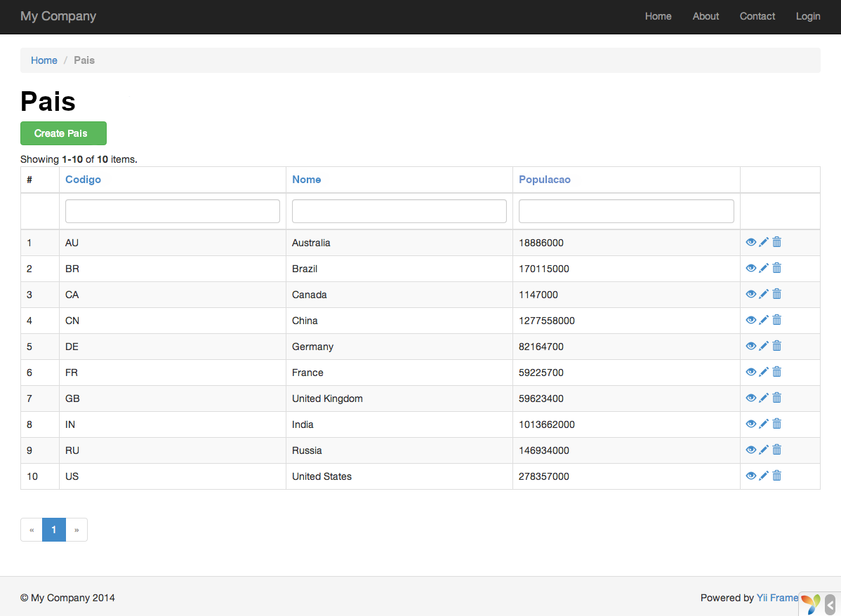Click the Yii debug toolbar logo

(810, 603)
